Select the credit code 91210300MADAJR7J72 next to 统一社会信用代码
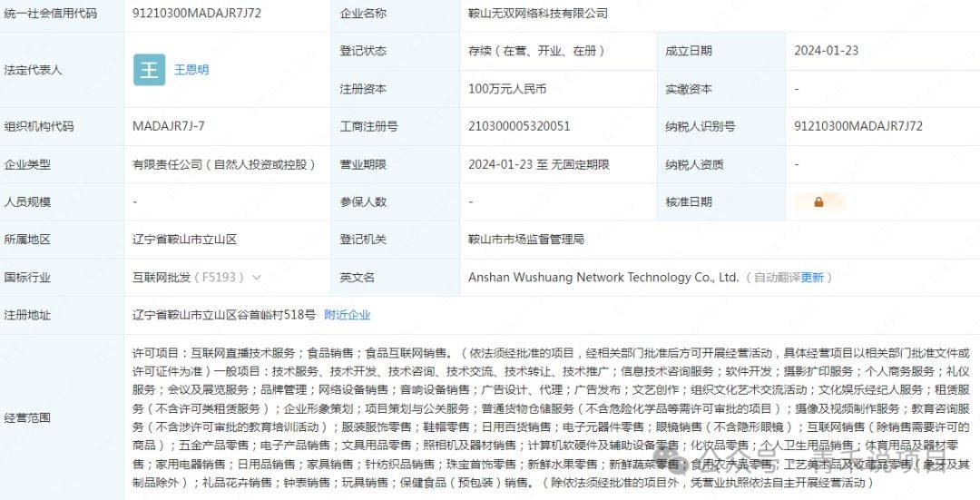The width and height of the screenshot is (980, 500). (197, 13)
